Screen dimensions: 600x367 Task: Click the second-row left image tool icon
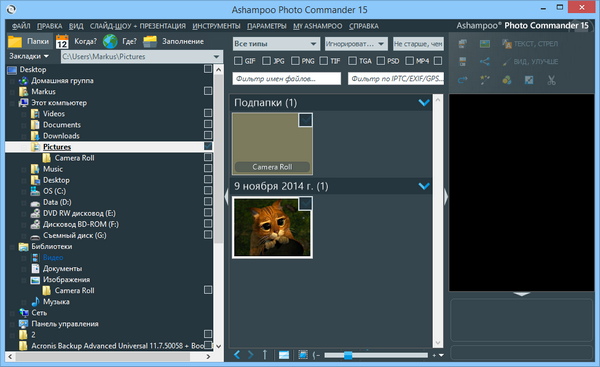[x=463, y=62]
